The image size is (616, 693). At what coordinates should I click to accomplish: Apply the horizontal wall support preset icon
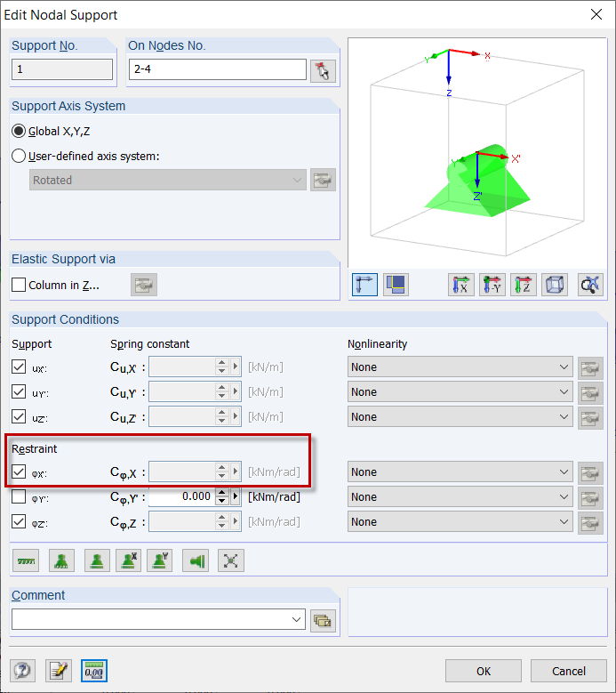tap(196, 560)
